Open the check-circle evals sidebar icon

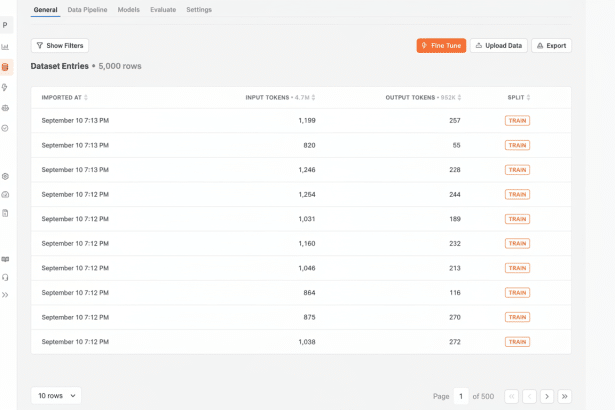(x=5, y=128)
